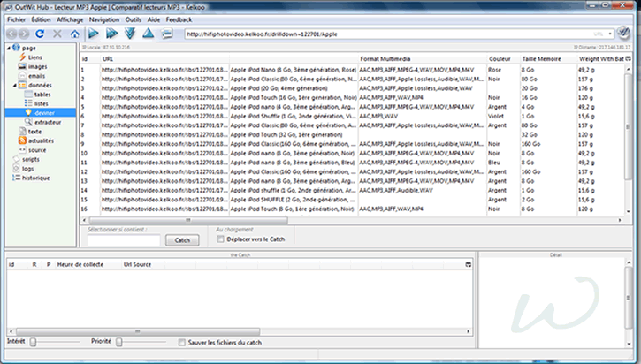Image resolution: width=641 pixels, height=364 pixels.
Task: Click the double-arrow Browse icon
Action: pos(111,34)
